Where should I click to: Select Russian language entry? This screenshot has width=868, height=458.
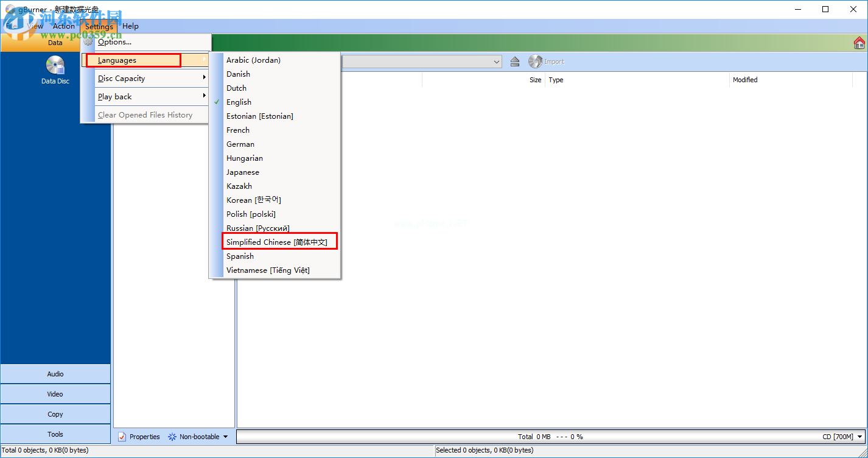[275, 228]
